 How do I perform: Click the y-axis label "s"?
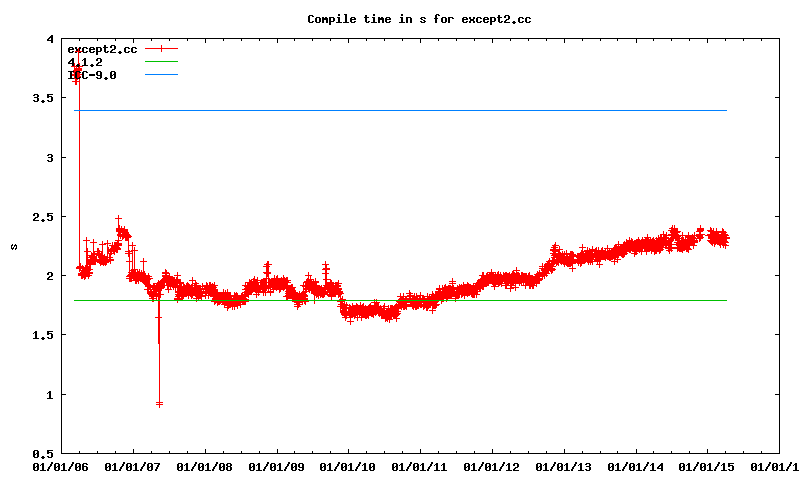(12, 246)
